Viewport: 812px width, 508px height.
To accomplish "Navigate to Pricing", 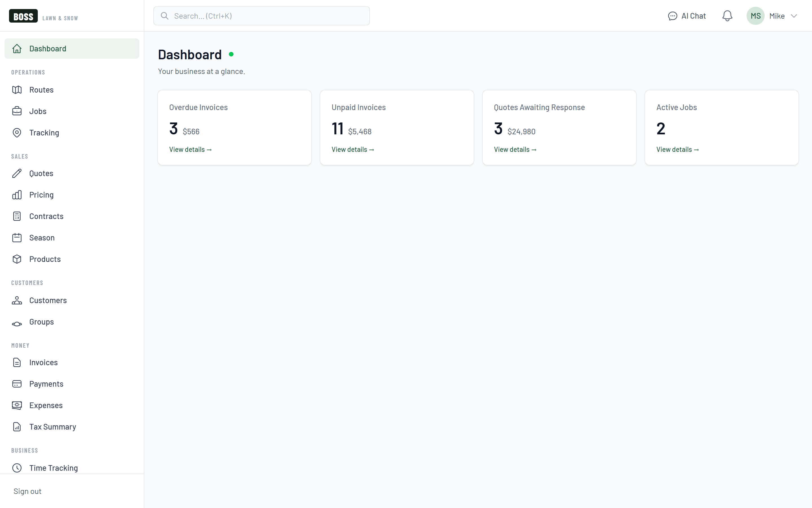I will (72, 195).
